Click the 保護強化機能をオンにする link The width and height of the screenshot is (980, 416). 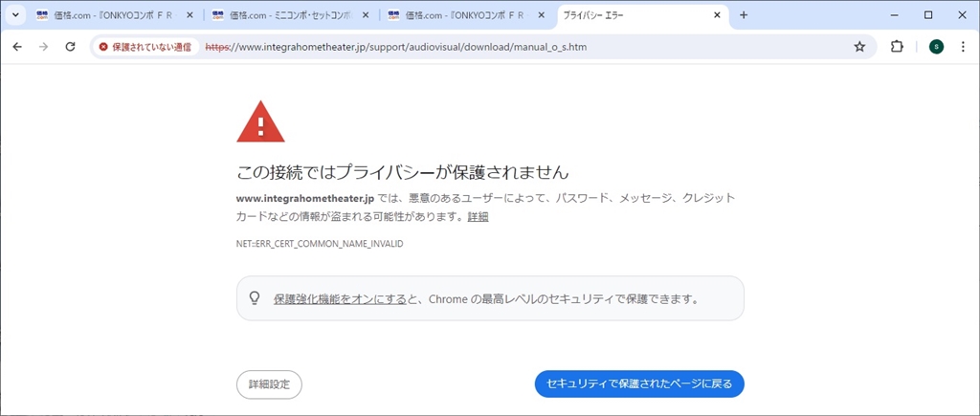(340, 298)
